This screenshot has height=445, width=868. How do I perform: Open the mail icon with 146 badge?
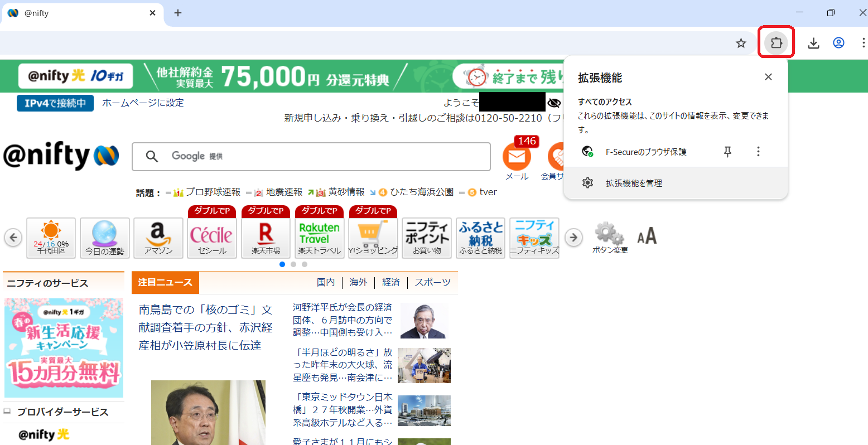[x=517, y=158]
